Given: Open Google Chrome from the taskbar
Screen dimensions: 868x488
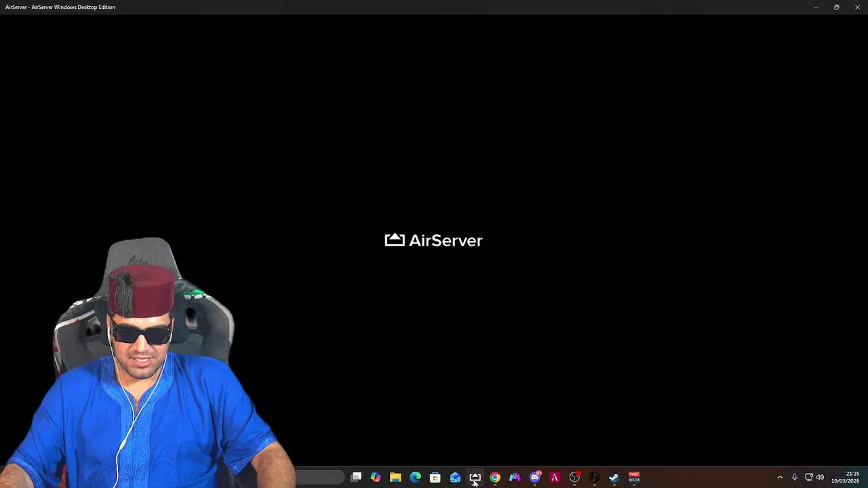Looking at the screenshot, I should pyautogui.click(x=495, y=477).
